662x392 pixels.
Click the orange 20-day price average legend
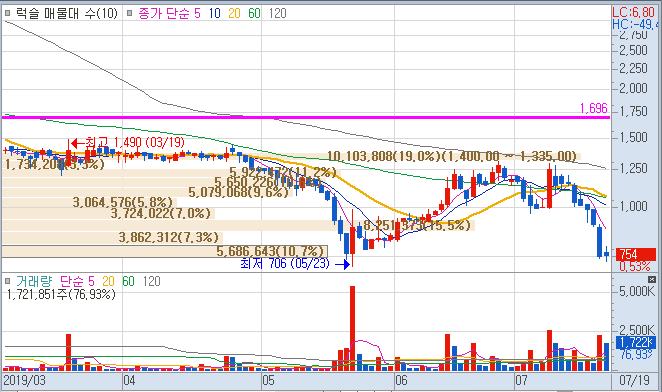point(234,14)
